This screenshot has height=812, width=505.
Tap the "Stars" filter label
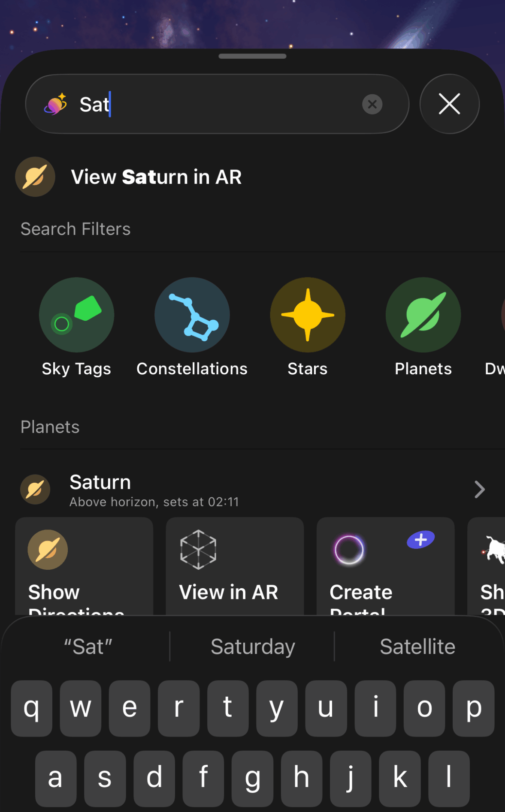[308, 369]
